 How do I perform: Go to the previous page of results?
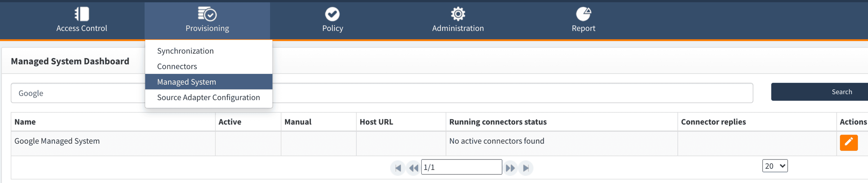[x=413, y=168]
